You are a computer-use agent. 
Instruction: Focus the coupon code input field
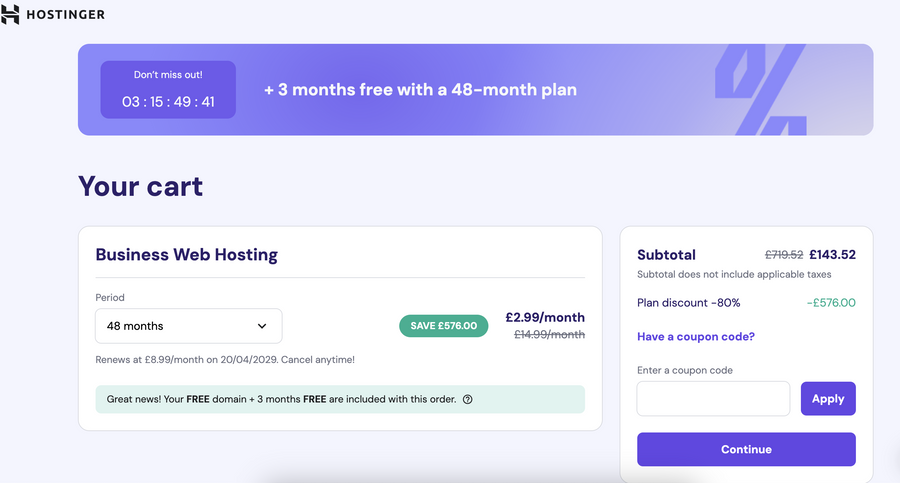(x=713, y=398)
